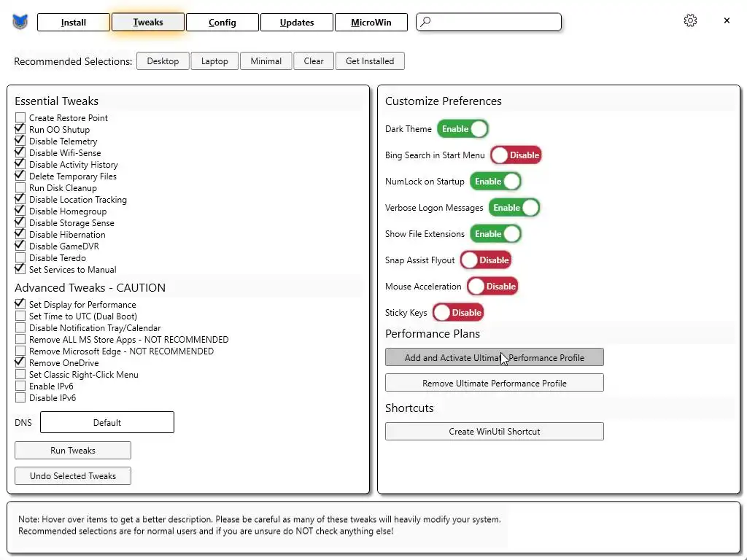Switch to the Install tab
This screenshot has width=747, height=560.
(x=74, y=23)
